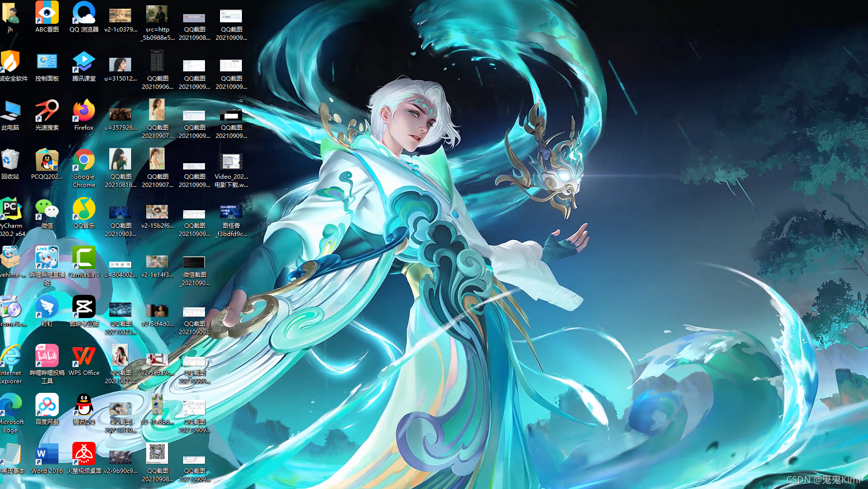Viewport: 868px width, 489px height.
Task: Select the v2-1e14f3... image file
Action: [158, 266]
